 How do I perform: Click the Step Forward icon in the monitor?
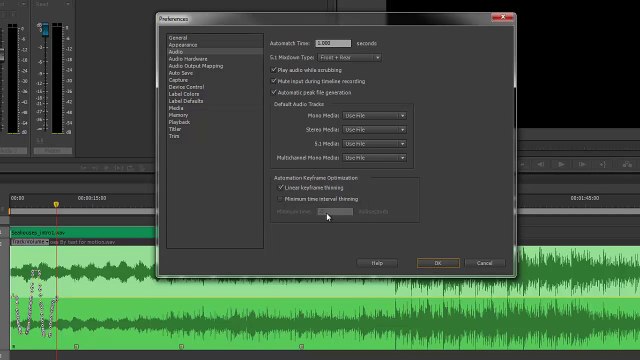[x=582, y=164]
